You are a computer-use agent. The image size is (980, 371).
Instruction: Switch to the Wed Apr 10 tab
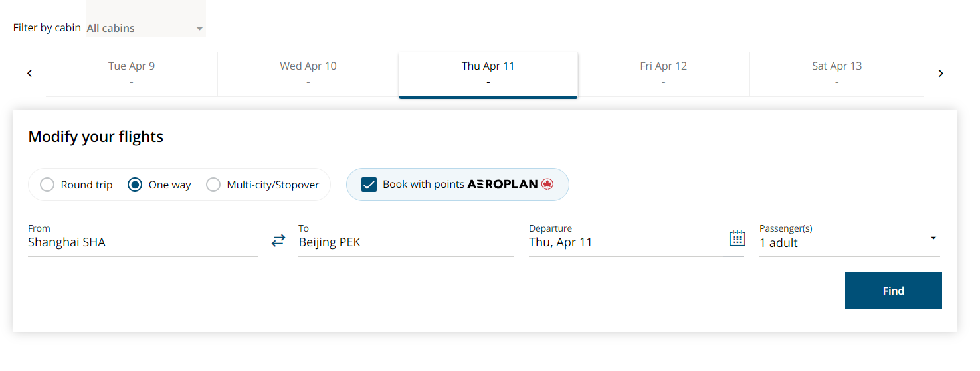[x=308, y=74]
